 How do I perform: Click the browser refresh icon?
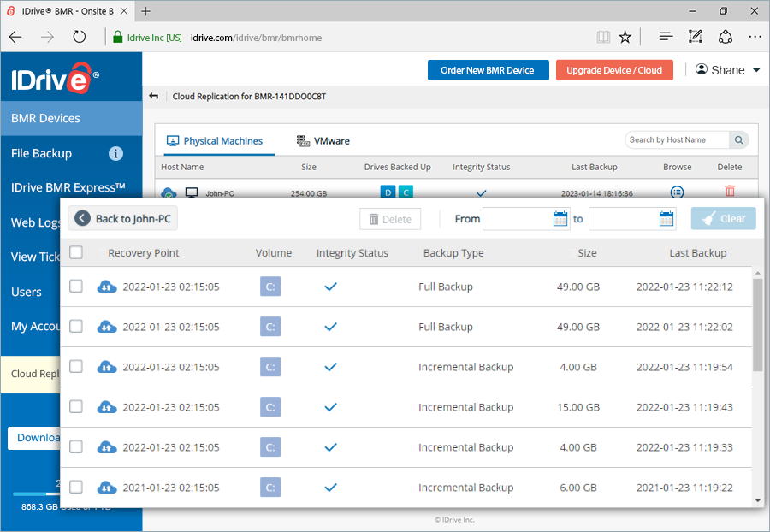(80, 36)
